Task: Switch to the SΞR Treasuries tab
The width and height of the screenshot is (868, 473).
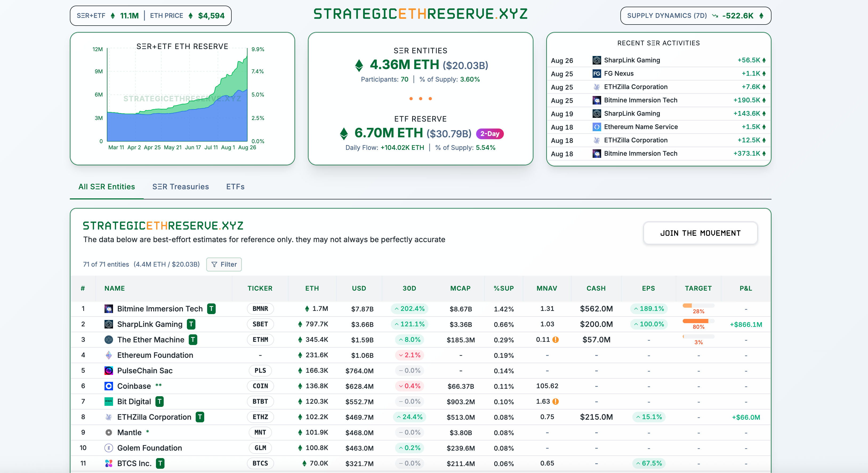Action: pyautogui.click(x=180, y=187)
